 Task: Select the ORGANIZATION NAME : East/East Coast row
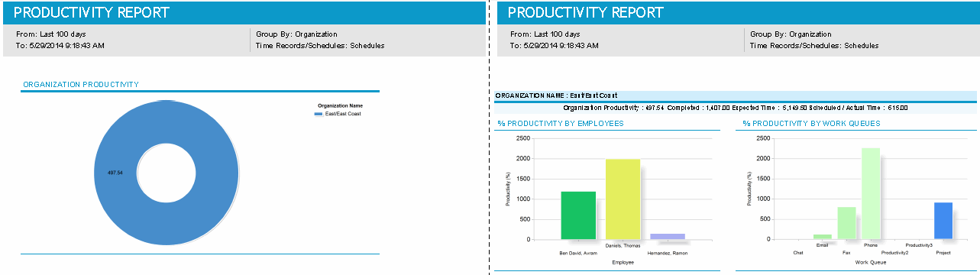tap(736, 95)
